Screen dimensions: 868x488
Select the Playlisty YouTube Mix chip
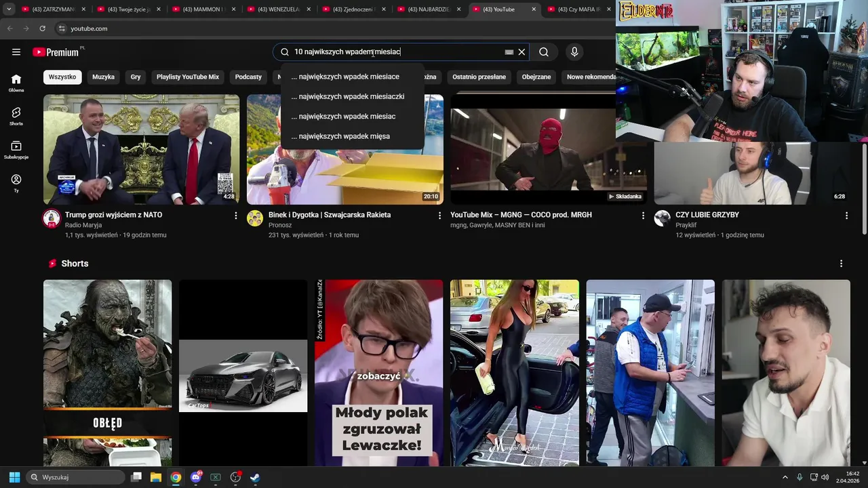(x=188, y=77)
